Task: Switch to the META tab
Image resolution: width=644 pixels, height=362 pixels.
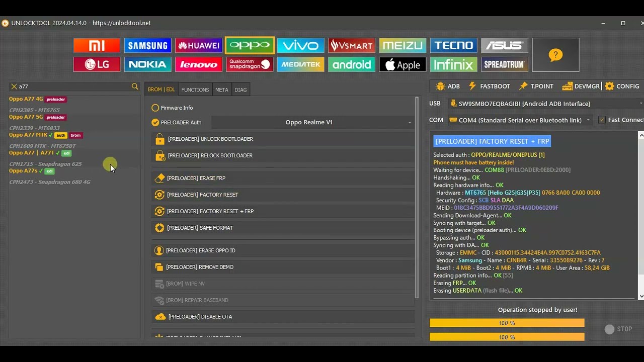Action: coord(222,89)
